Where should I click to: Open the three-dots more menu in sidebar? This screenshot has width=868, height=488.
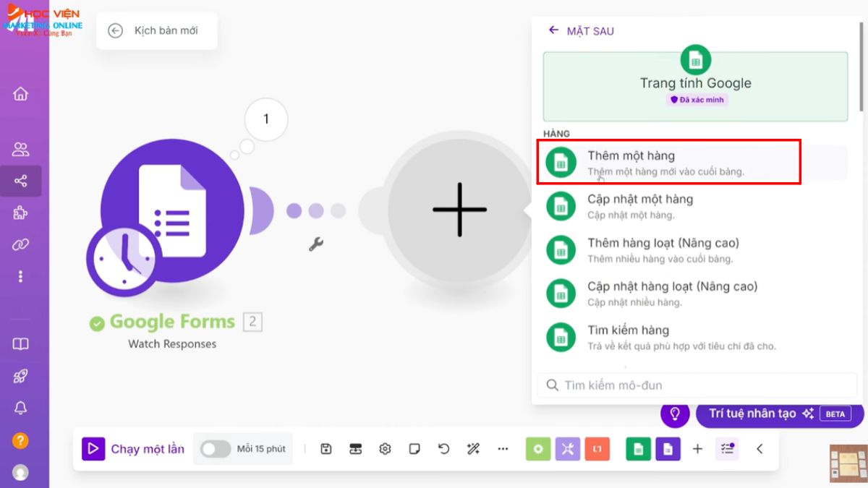[21, 276]
